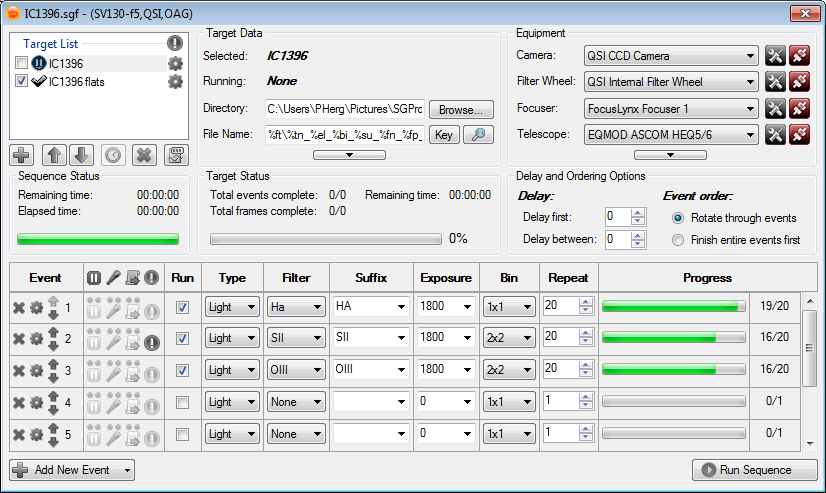Connect the FocusLynx Focuser 1

[x=799, y=109]
